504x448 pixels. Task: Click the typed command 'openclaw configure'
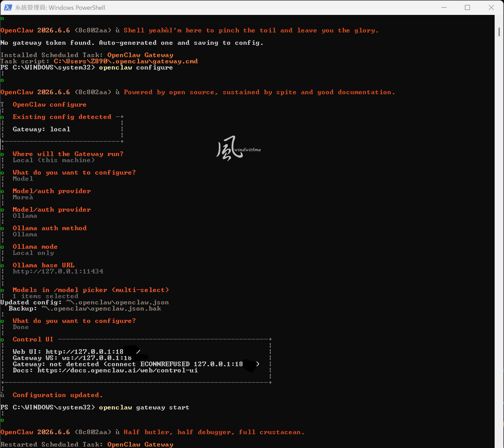pos(136,67)
